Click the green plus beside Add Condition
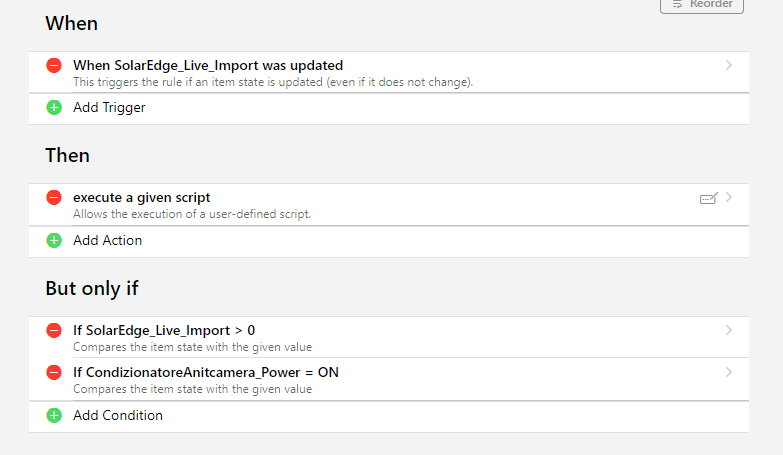Viewport: 783px width, 455px height. point(54,415)
